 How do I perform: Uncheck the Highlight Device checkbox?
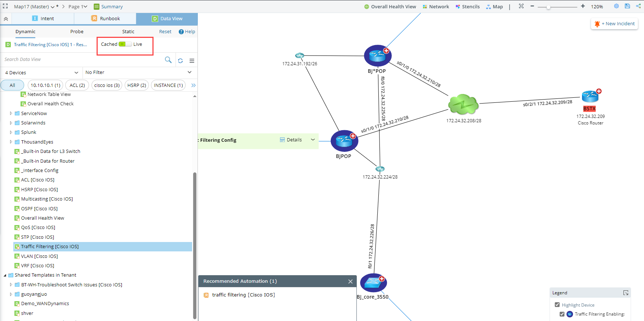point(557,305)
